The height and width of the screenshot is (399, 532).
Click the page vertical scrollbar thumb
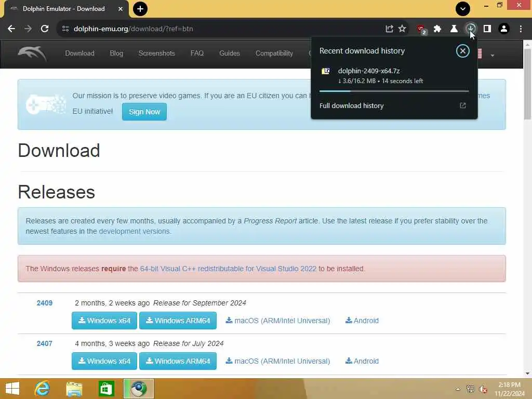(527, 84)
